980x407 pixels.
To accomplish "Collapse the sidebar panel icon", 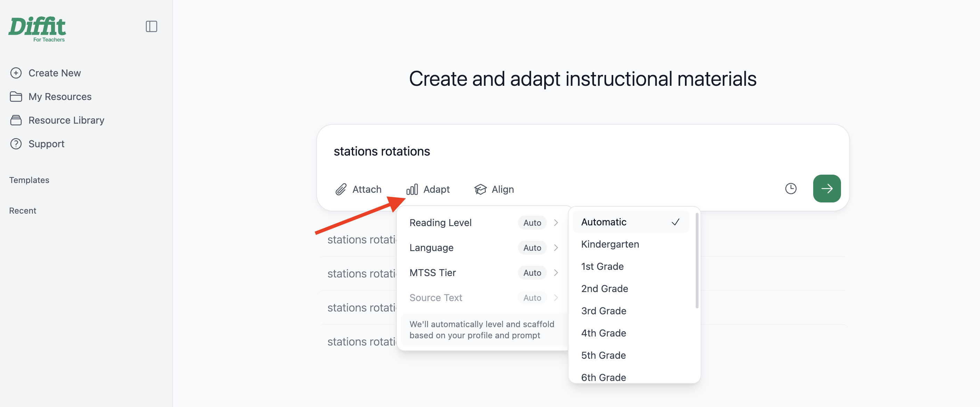I will click(152, 27).
